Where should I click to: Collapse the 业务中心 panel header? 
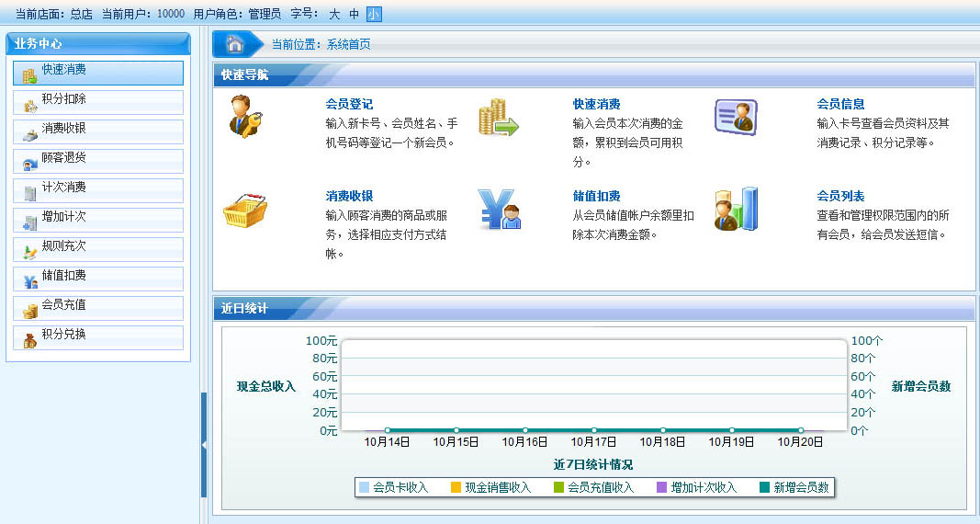pyautogui.click(x=98, y=43)
